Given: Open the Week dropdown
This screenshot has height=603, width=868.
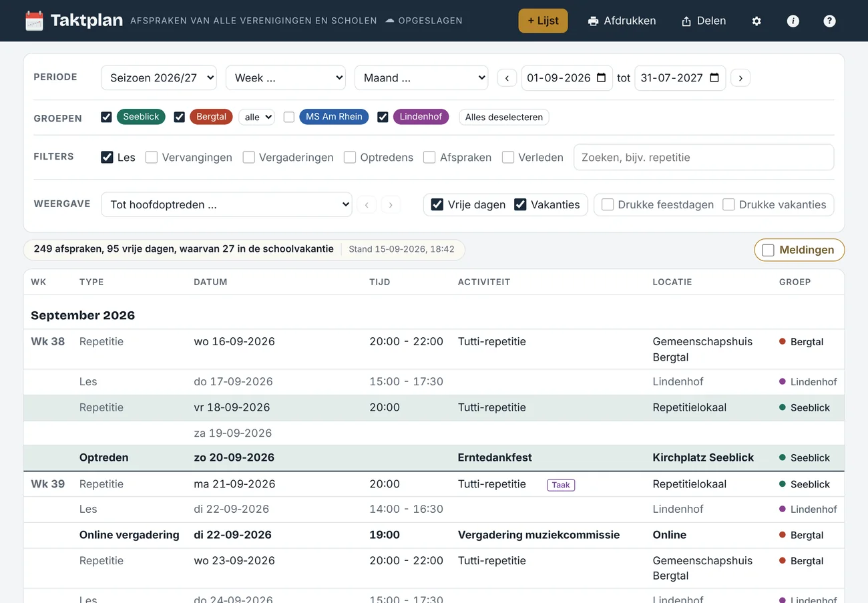Looking at the screenshot, I should click(x=286, y=78).
